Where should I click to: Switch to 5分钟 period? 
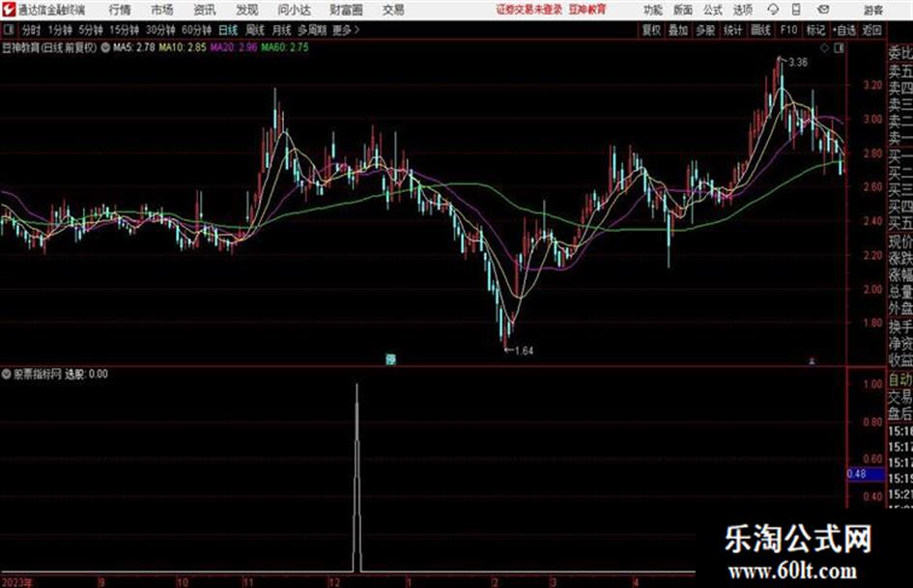click(90, 30)
